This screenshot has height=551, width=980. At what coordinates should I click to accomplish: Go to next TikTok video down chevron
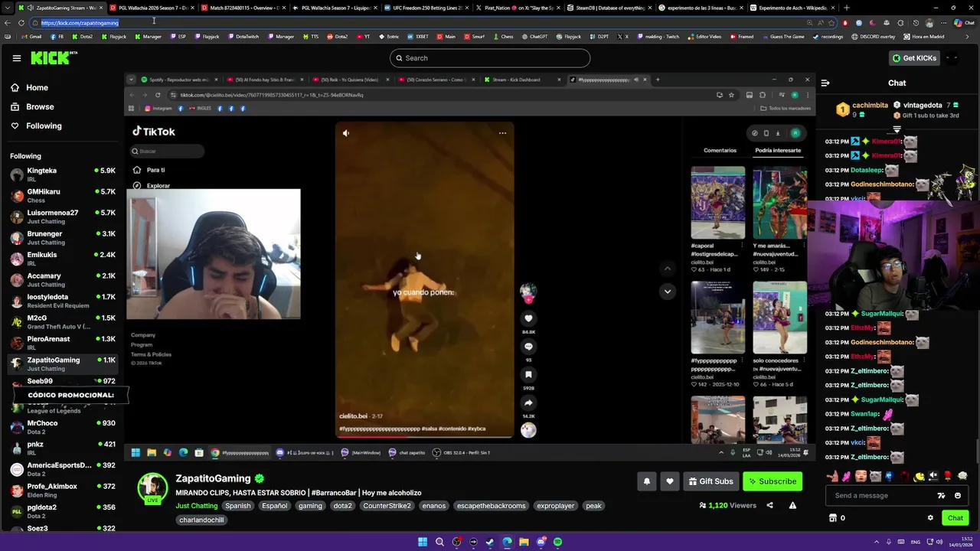[668, 292]
